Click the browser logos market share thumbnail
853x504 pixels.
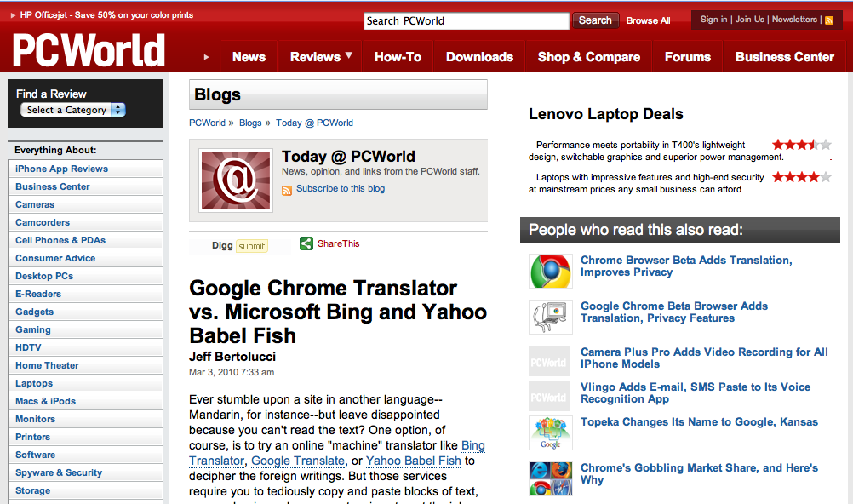pyautogui.click(x=550, y=478)
